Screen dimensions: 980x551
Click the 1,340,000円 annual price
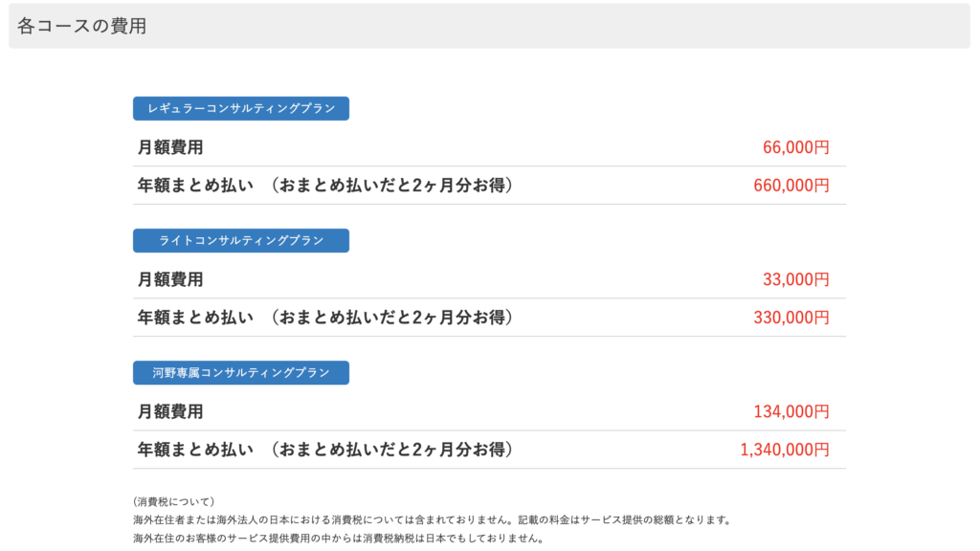coord(784,450)
